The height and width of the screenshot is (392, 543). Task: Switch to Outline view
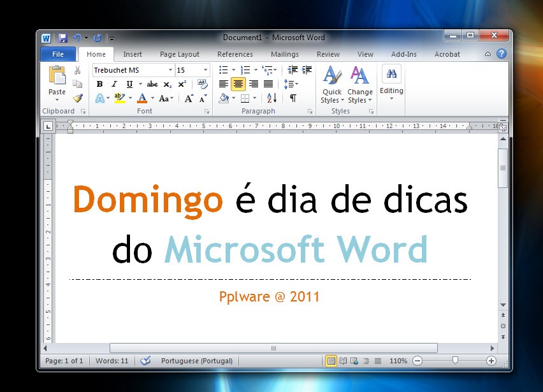pos(366,361)
